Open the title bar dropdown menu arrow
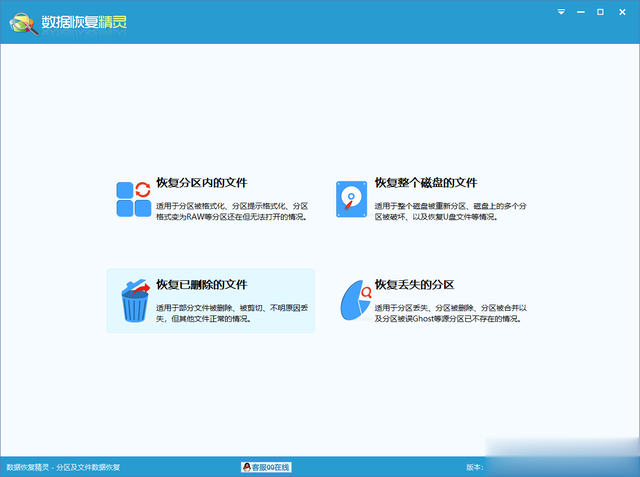The image size is (640, 477). (x=561, y=12)
